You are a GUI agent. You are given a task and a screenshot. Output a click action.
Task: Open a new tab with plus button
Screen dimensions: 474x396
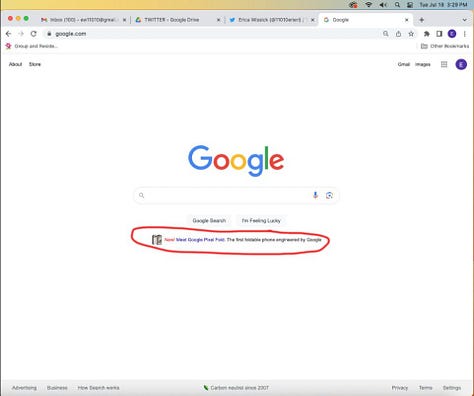(x=421, y=20)
